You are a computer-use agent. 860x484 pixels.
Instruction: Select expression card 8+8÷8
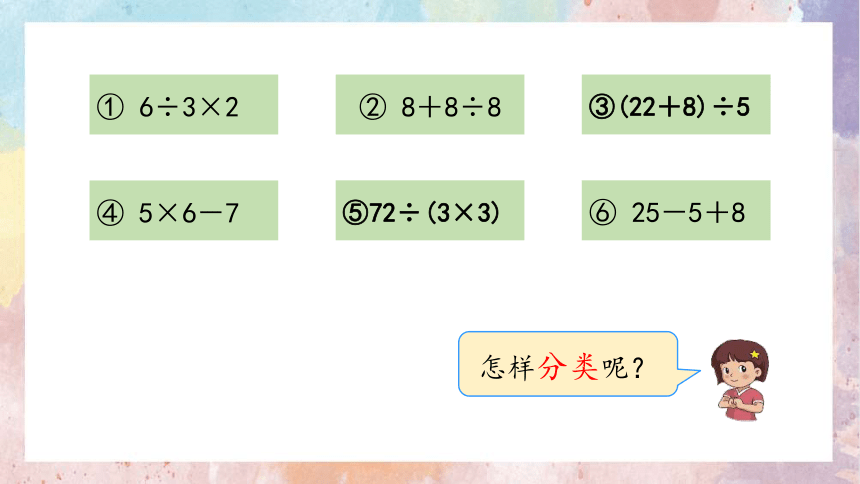[430, 104]
